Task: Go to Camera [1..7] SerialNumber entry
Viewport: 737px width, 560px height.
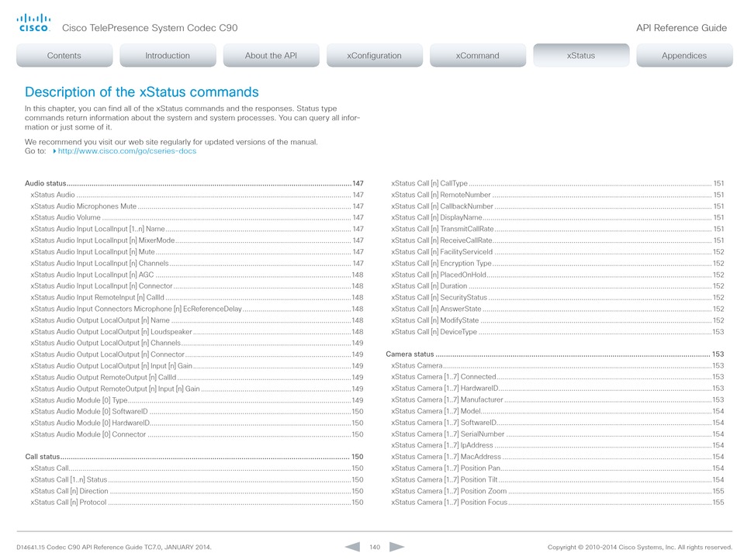Action: [558, 434]
